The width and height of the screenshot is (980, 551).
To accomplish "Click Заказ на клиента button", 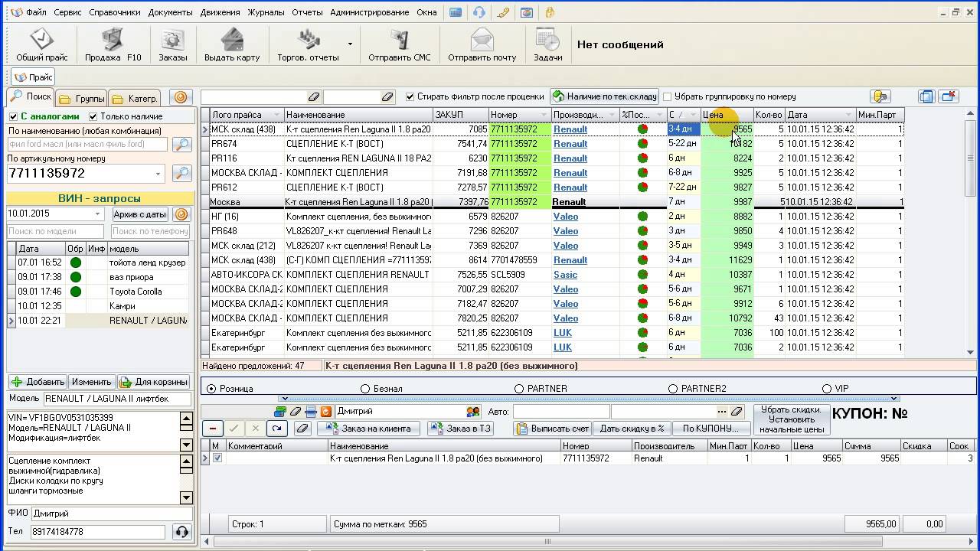I will pos(368,429).
